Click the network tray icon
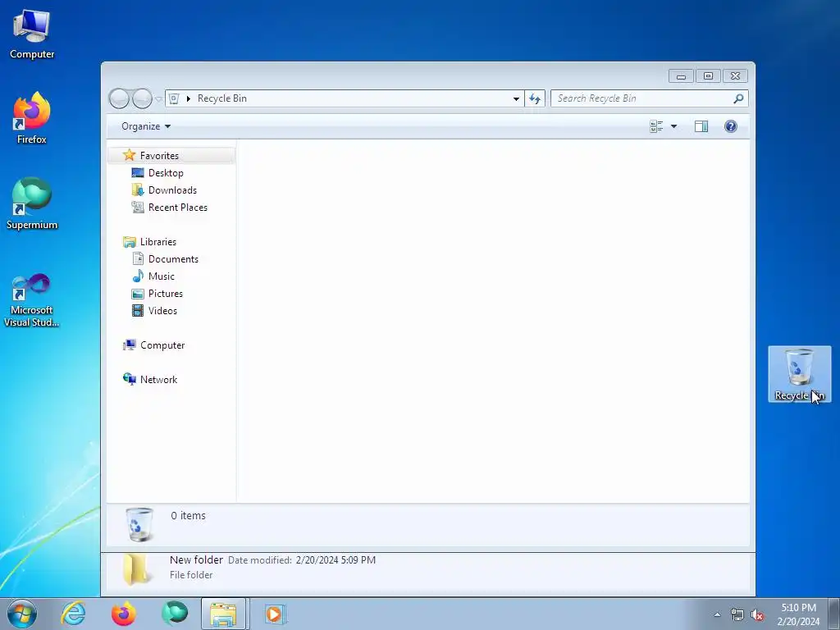Image resolution: width=840 pixels, height=630 pixels. pyautogui.click(x=737, y=615)
